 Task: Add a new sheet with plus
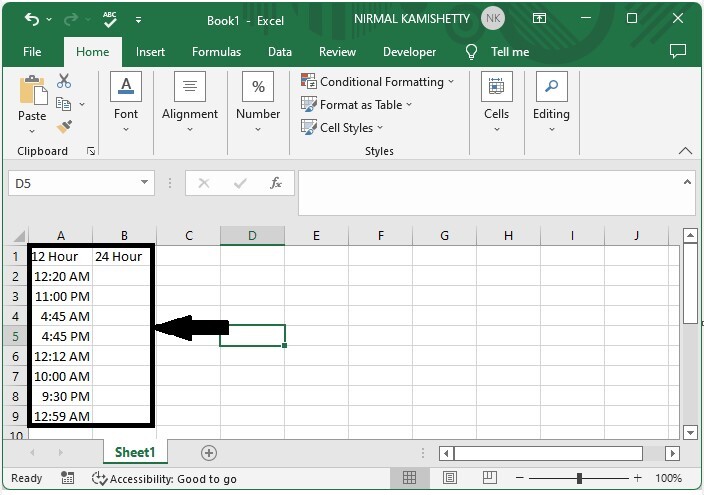[209, 453]
